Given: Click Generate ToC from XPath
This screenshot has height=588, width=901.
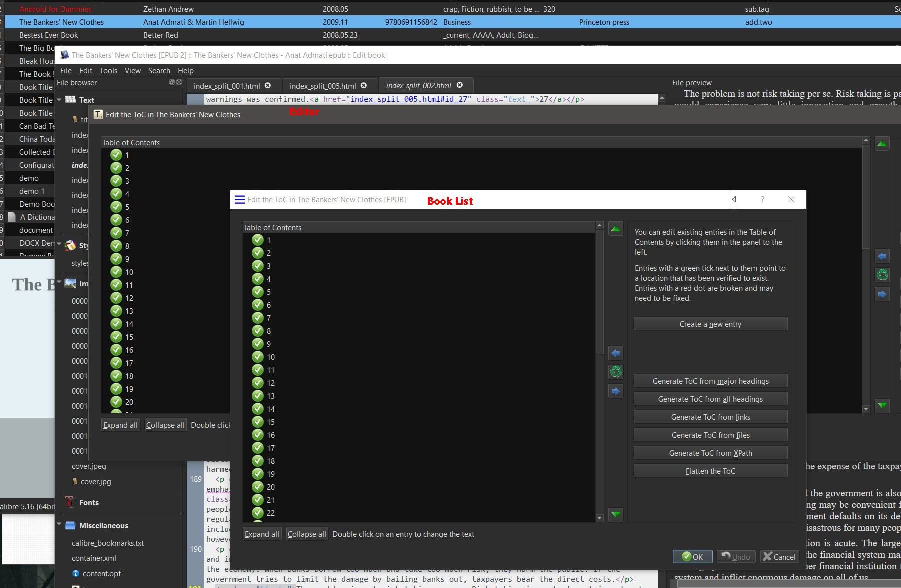Looking at the screenshot, I should pyautogui.click(x=710, y=453).
